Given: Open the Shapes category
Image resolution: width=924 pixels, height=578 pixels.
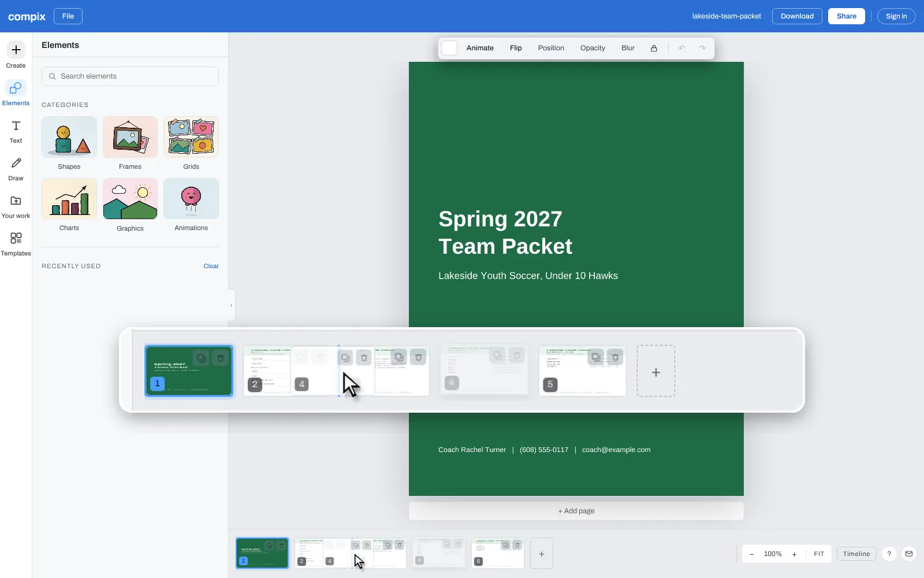Looking at the screenshot, I should click(x=69, y=143).
